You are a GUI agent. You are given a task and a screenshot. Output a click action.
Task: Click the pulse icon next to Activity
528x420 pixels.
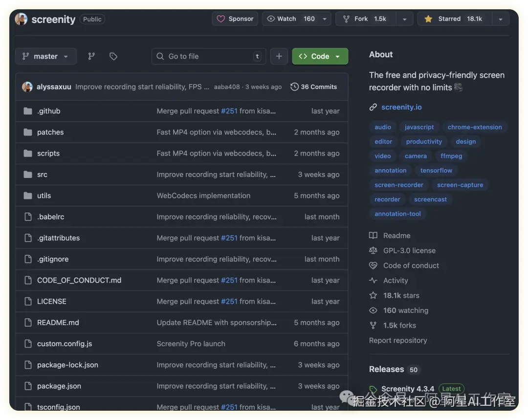373,280
